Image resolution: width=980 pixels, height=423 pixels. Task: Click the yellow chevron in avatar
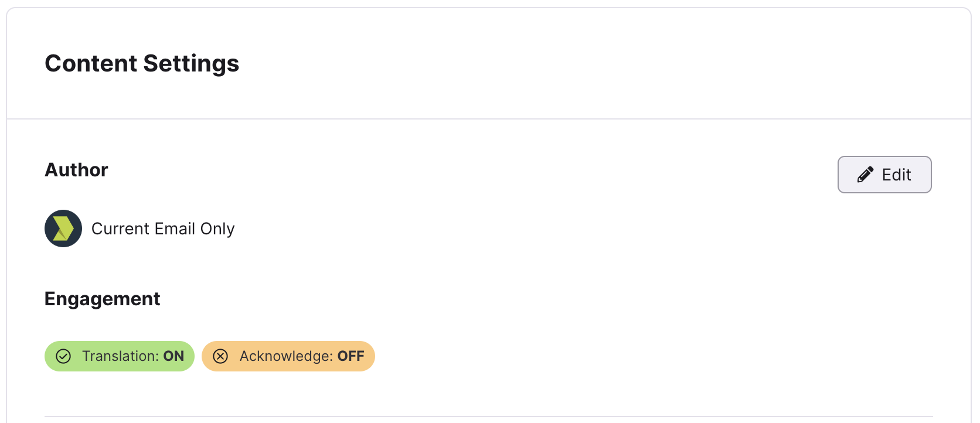[63, 228]
